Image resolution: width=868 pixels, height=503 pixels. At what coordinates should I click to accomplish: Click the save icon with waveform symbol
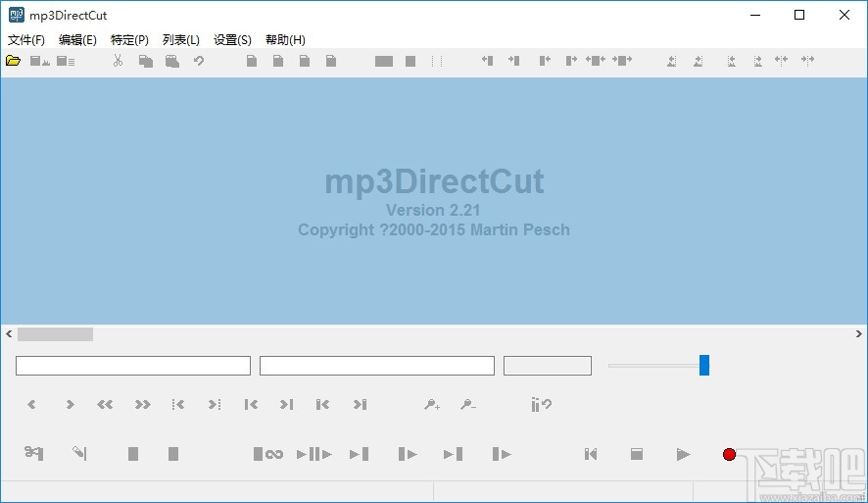click(x=40, y=61)
